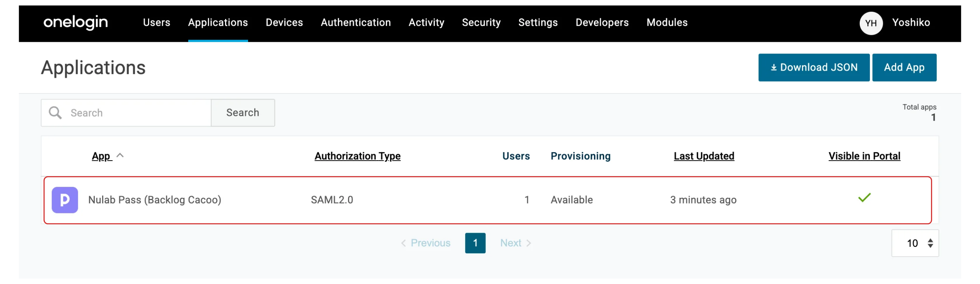This screenshot has height=284, width=980.
Task: Go to the Next page
Action: [x=515, y=243]
